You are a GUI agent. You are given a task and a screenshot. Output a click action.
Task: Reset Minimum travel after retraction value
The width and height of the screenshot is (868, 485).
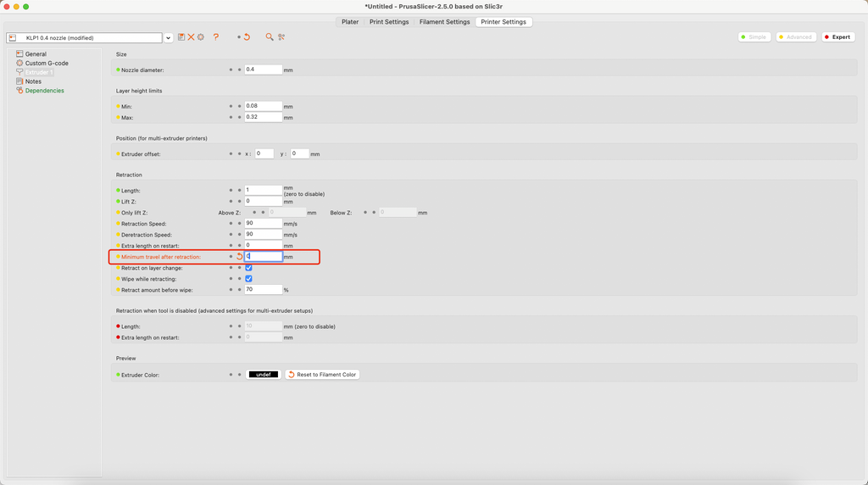(239, 256)
